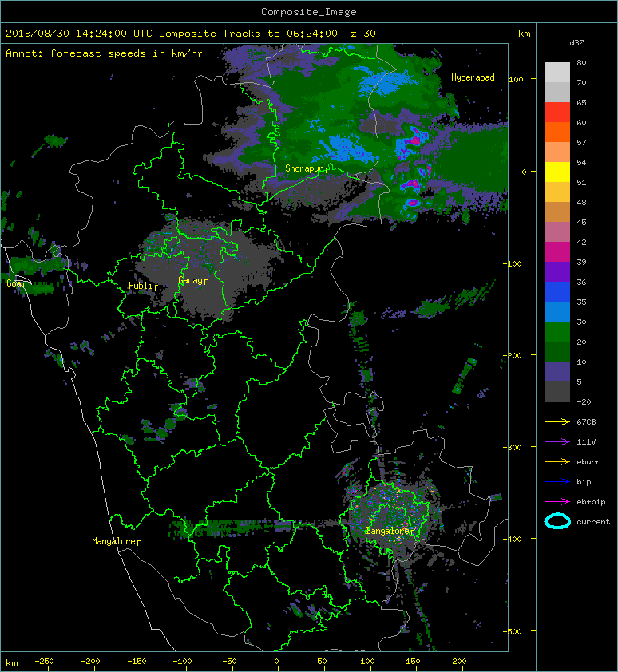Select the 42 value on the dBZ scale
Viewport: 618px width, 672px height.
[581, 242]
